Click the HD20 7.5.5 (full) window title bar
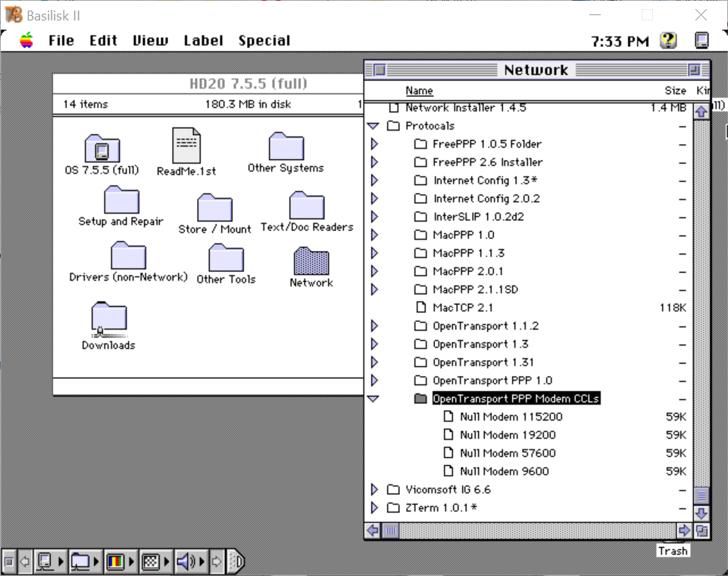Viewport: 728px width, 576px height. (209, 83)
